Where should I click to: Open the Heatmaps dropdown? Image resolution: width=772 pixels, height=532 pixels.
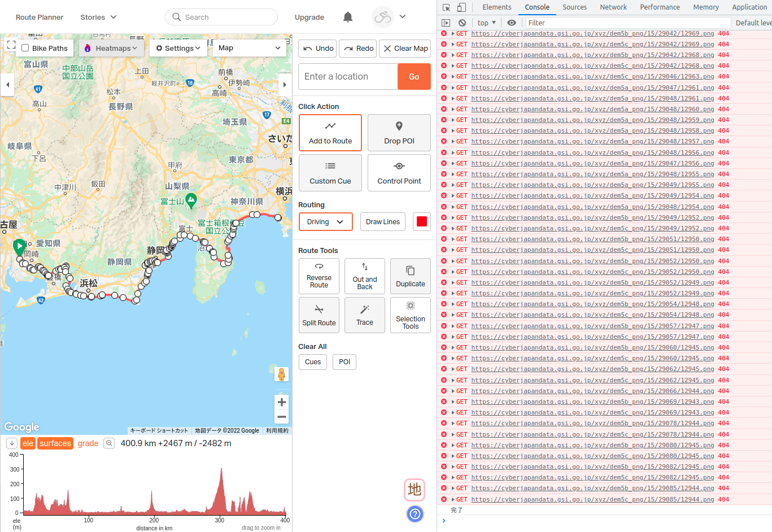point(111,48)
